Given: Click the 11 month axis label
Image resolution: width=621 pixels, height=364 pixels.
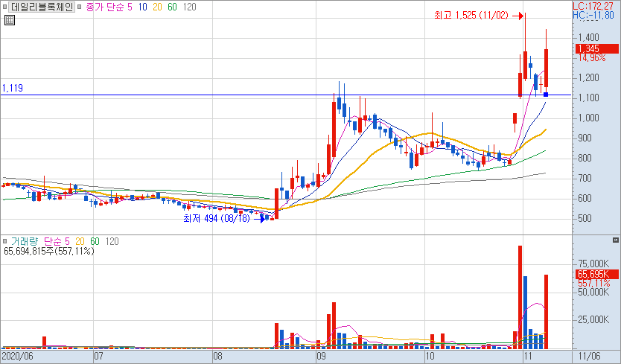Looking at the screenshot, I should pyautogui.click(x=528, y=356).
